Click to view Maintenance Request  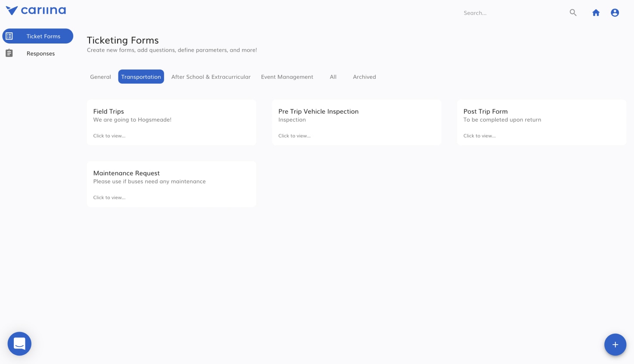pyautogui.click(x=109, y=197)
